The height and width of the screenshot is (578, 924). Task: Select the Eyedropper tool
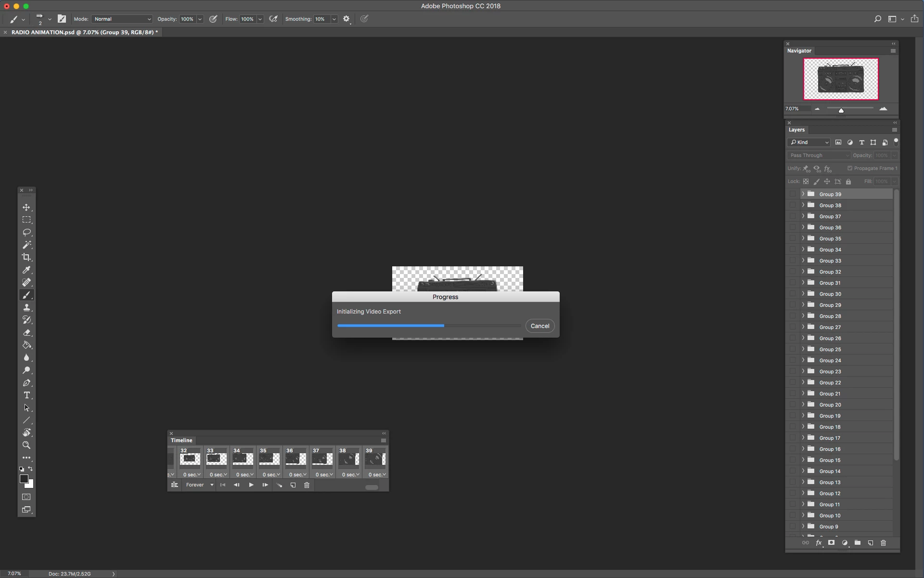(x=26, y=270)
